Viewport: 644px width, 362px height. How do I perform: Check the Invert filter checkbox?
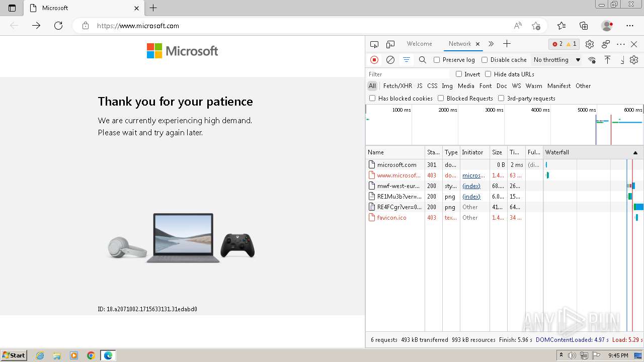click(459, 74)
